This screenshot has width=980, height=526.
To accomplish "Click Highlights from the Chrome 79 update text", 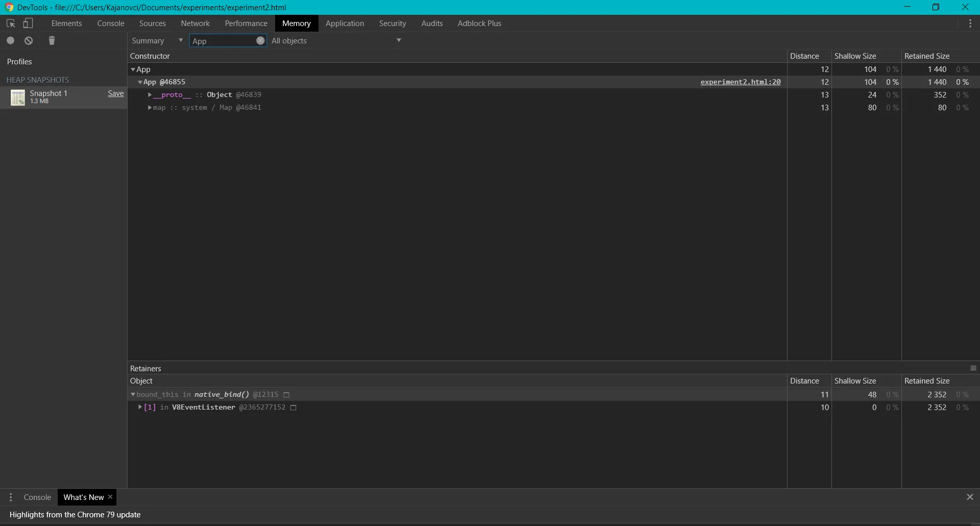I will click(75, 515).
